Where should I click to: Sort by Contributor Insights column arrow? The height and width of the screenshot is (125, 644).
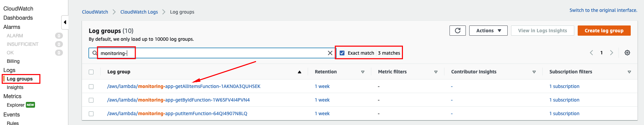(534, 72)
